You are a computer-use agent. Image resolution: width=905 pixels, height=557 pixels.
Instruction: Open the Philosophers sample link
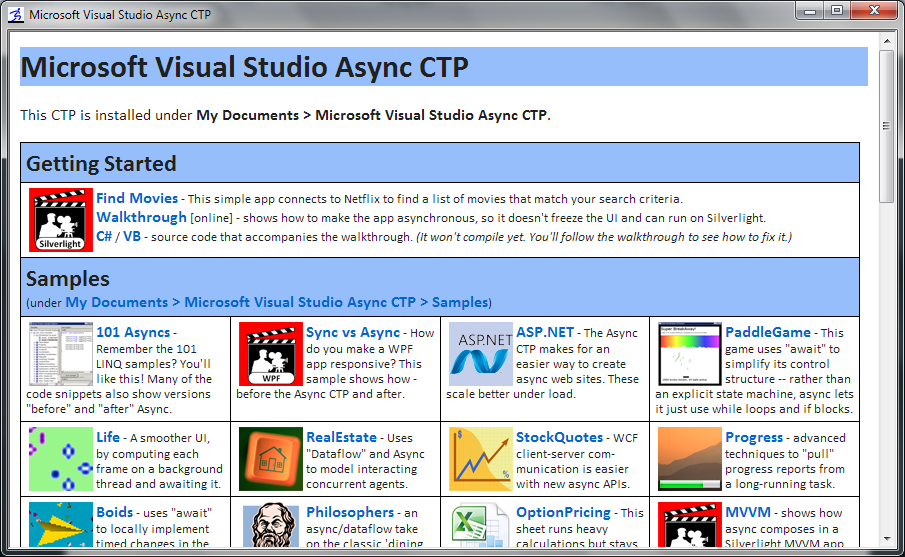coord(350,513)
